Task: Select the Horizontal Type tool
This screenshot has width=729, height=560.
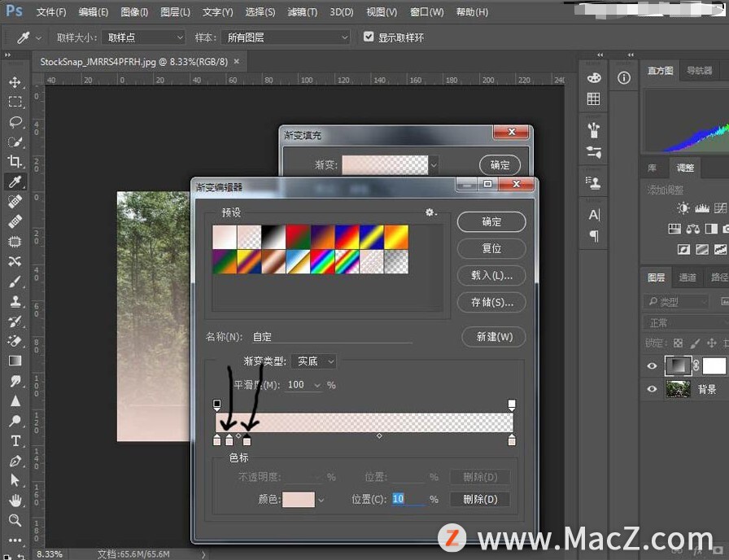Action: coord(15,441)
